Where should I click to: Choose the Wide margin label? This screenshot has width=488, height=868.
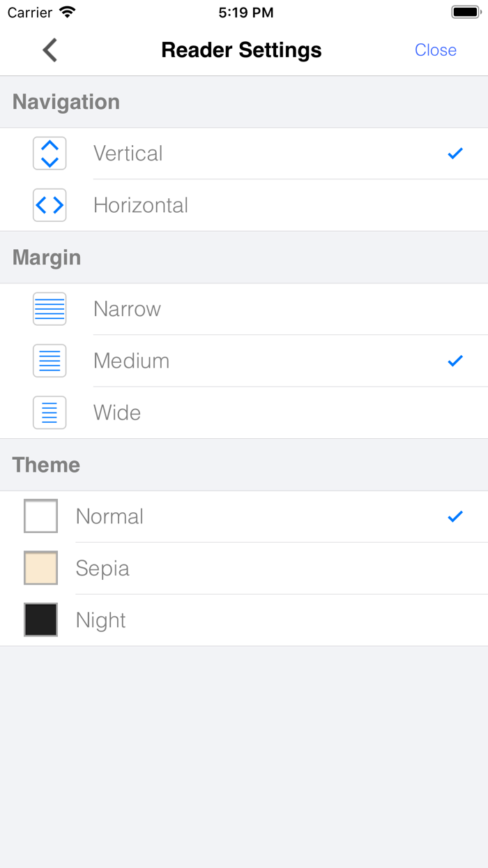click(x=117, y=412)
